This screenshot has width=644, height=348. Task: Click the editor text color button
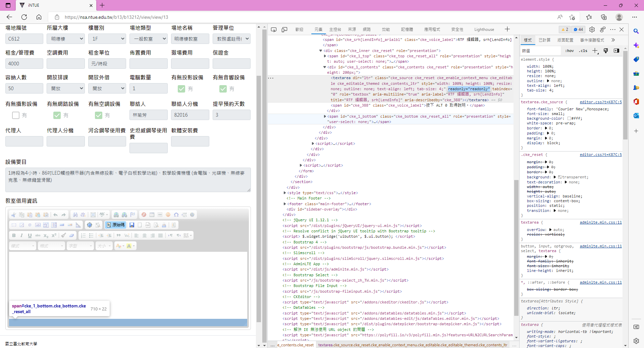pyautogui.click(x=120, y=246)
